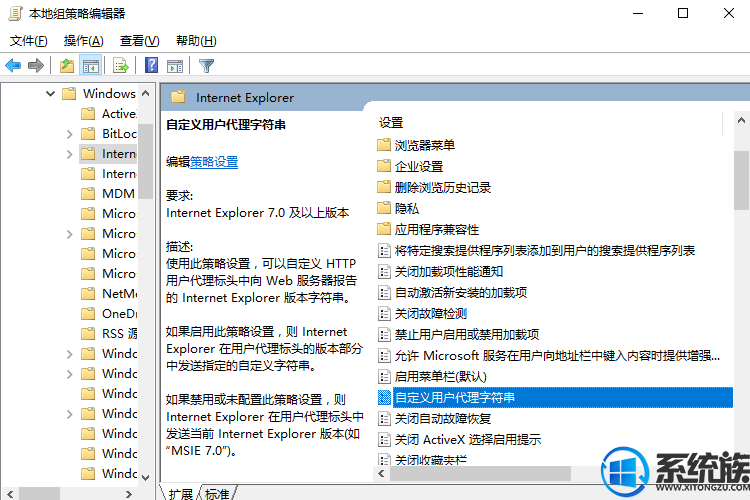
Task: Click the 隐私 folder icon
Action: coord(384,208)
